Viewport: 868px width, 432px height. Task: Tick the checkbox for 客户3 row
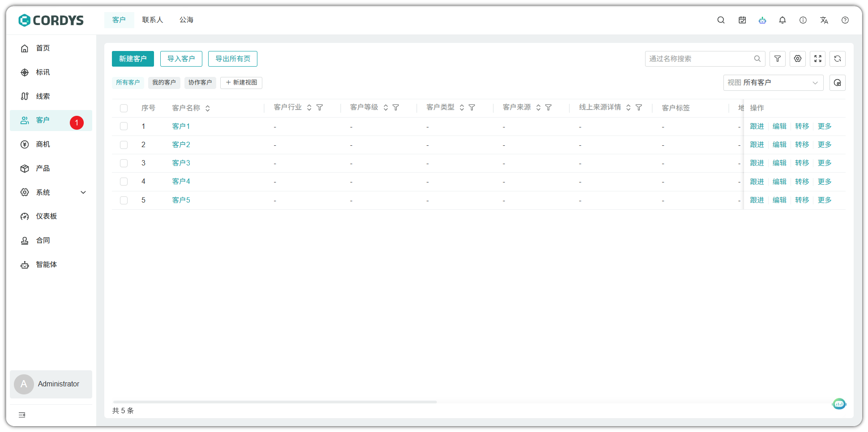click(124, 163)
